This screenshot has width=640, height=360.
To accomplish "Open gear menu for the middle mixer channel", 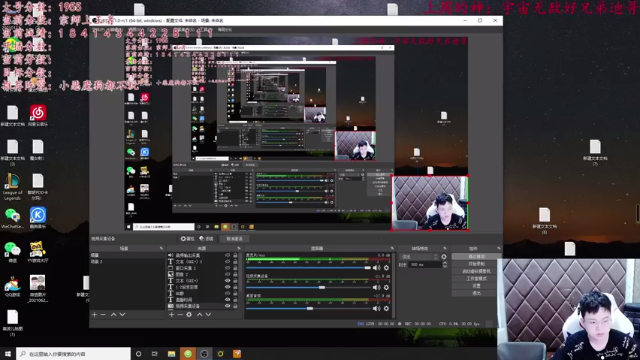I will pos(387,288).
